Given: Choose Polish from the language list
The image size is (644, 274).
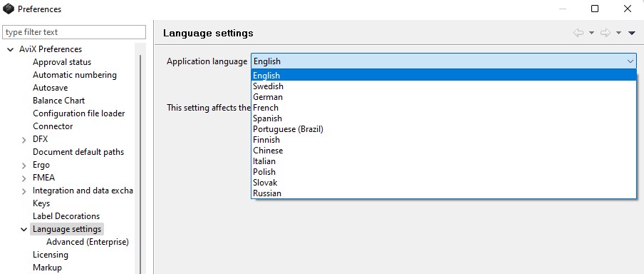Looking at the screenshot, I should (444, 171).
